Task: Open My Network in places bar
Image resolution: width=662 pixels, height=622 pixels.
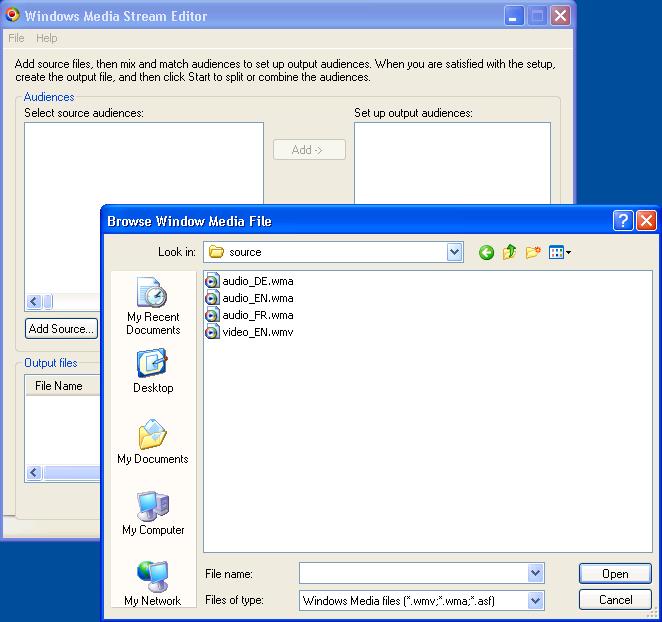Action: pyautogui.click(x=153, y=584)
